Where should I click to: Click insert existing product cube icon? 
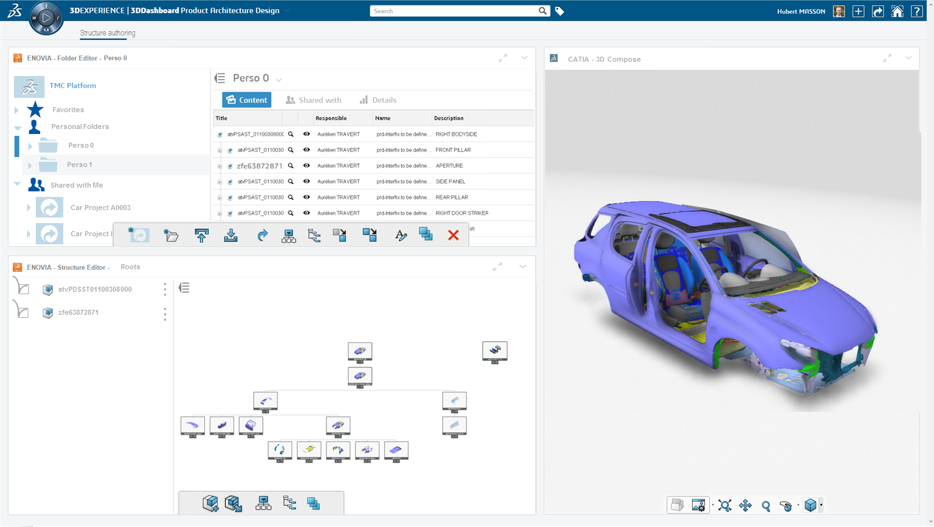coord(234,504)
